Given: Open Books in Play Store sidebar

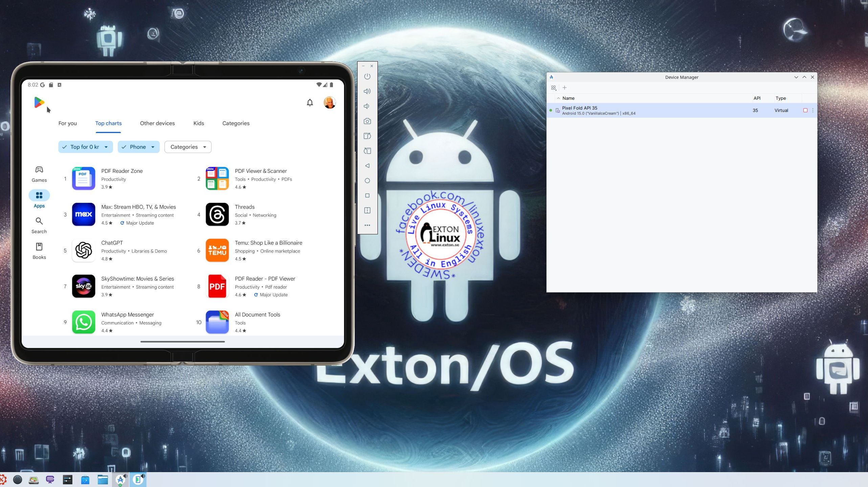Looking at the screenshot, I should point(39,251).
